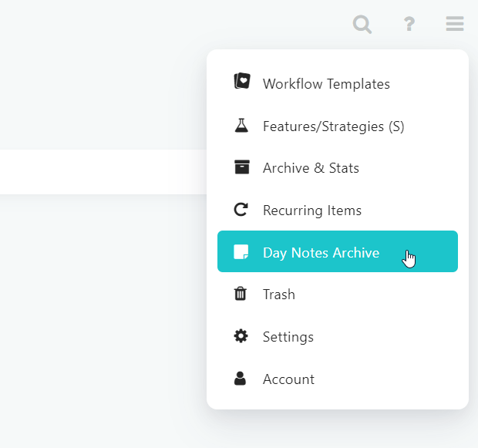Select Account in the menu
Screen dimensions: 478x448
338,379
